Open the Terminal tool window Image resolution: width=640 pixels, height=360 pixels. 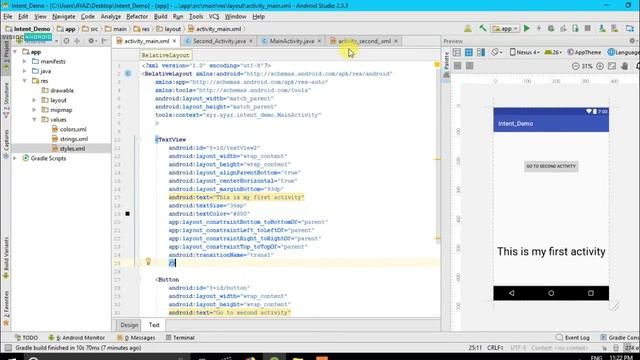(180, 338)
